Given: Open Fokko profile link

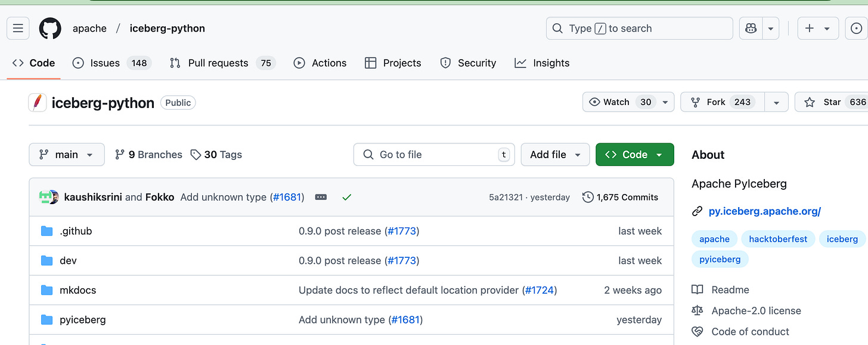Looking at the screenshot, I should [160, 197].
